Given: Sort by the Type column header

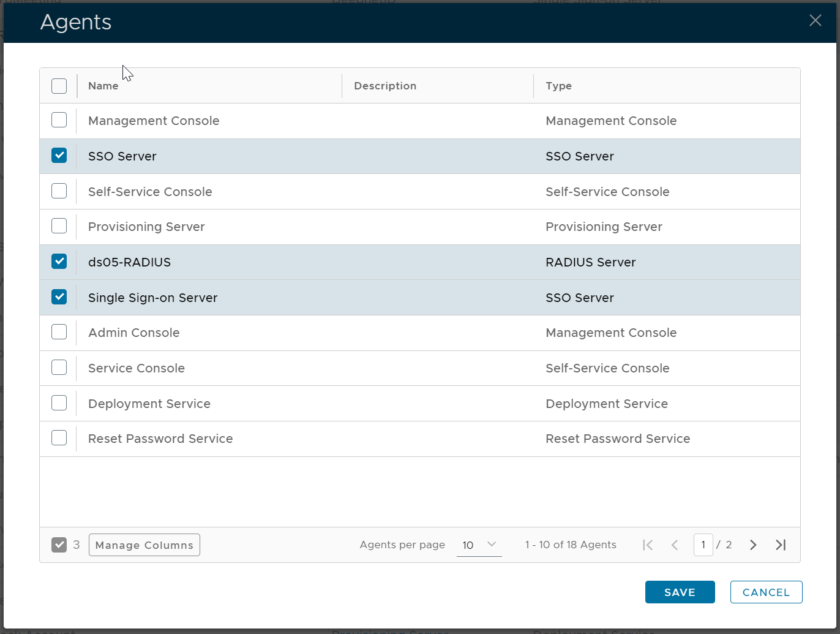Looking at the screenshot, I should (558, 86).
